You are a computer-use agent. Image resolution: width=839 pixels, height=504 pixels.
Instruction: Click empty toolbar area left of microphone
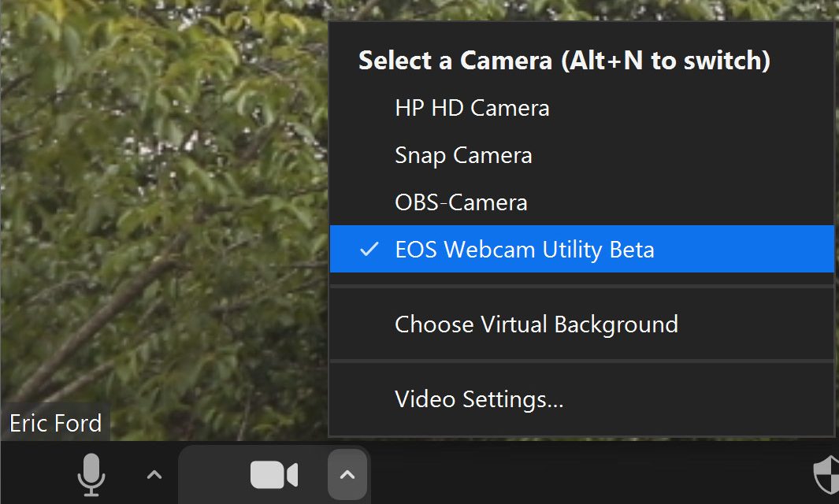coord(32,475)
